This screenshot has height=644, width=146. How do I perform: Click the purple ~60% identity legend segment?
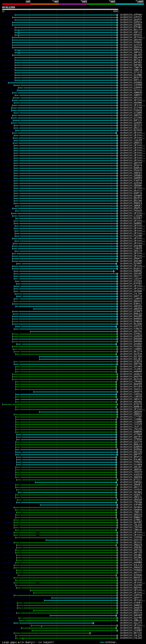click(x=73, y=4)
